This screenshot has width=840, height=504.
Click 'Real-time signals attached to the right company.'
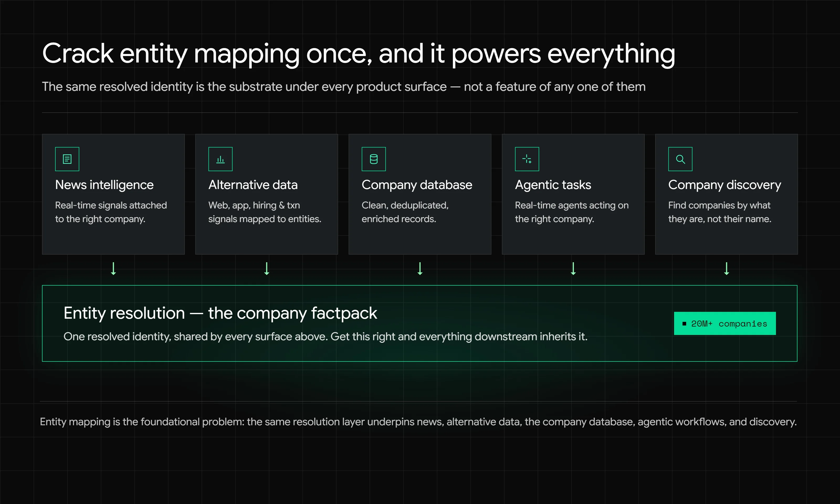click(111, 212)
